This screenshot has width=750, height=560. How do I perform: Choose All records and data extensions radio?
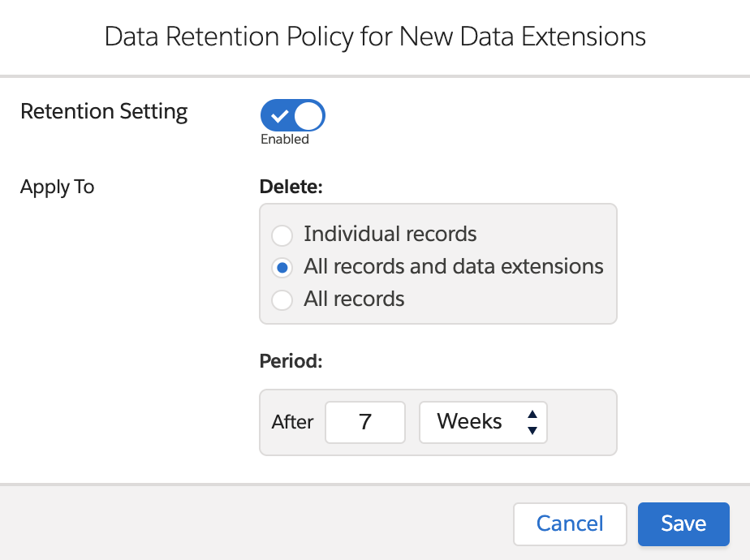click(x=282, y=268)
